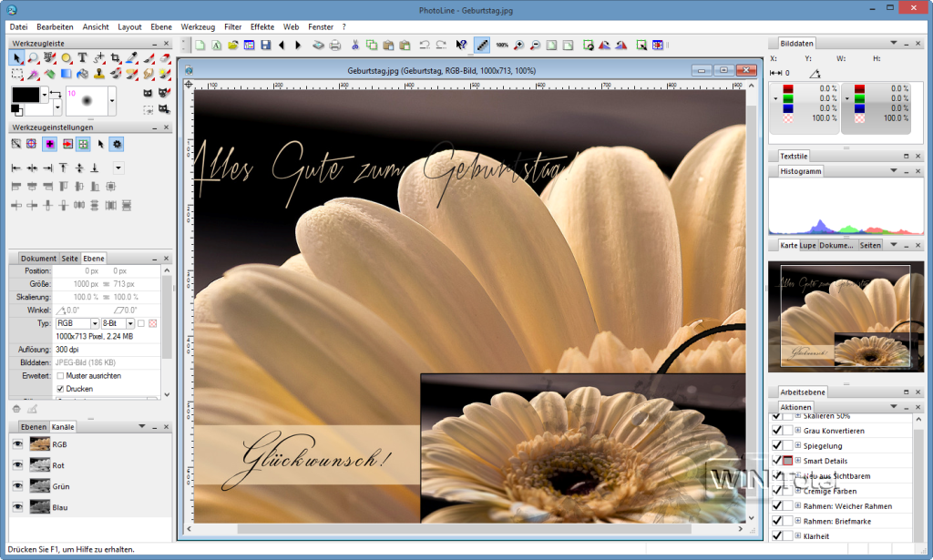Choose the Text tool (T)
Image resolution: width=933 pixels, height=560 pixels.
click(83, 57)
